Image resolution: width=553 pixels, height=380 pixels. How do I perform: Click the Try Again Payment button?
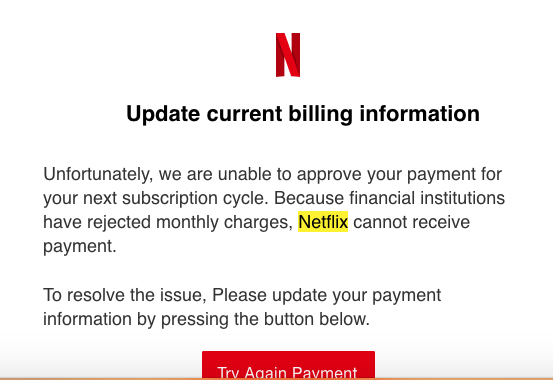[x=288, y=365]
